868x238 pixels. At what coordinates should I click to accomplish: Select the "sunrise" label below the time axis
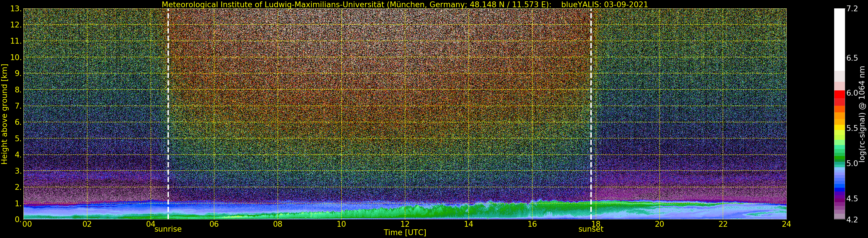[x=168, y=229]
